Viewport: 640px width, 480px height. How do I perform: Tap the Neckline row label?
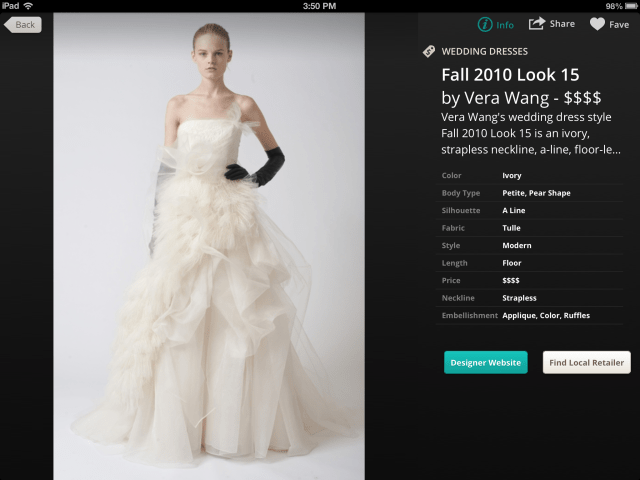click(458, 298)
